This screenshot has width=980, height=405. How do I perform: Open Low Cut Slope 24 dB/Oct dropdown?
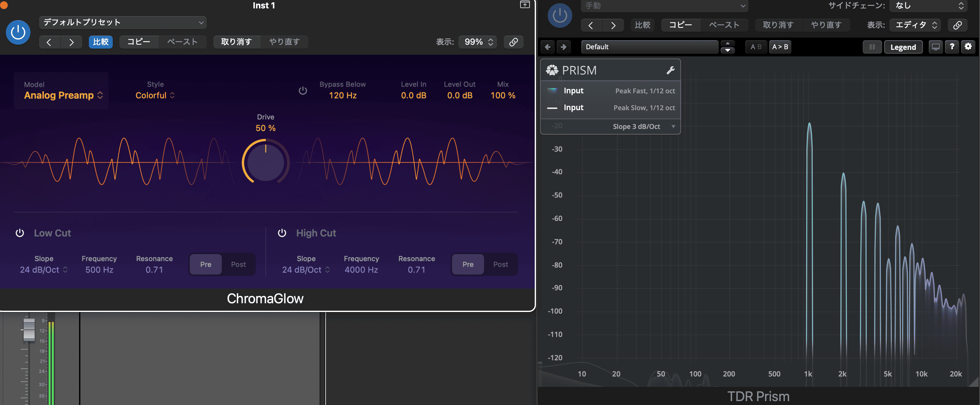tap(44, 270)
